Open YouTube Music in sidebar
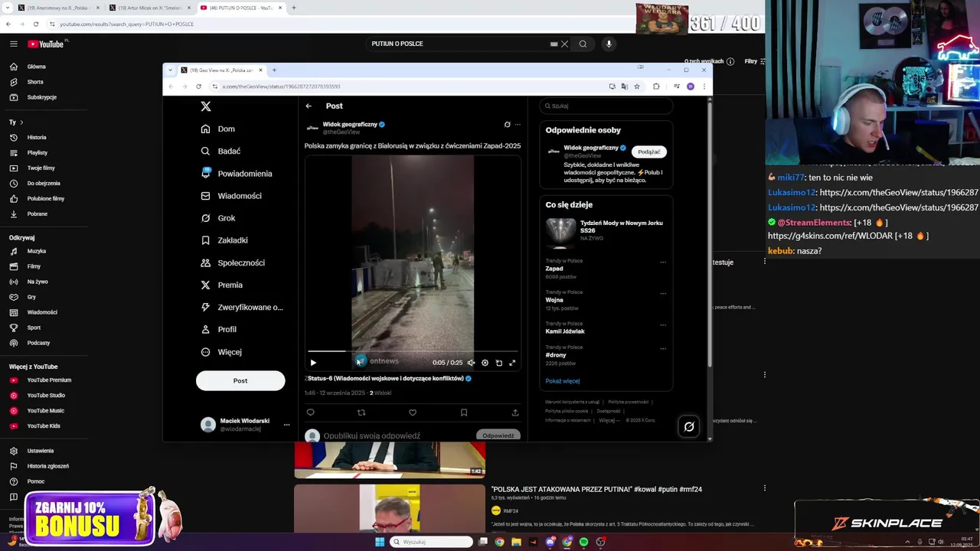The image size is (980, 551). point(37,410)
